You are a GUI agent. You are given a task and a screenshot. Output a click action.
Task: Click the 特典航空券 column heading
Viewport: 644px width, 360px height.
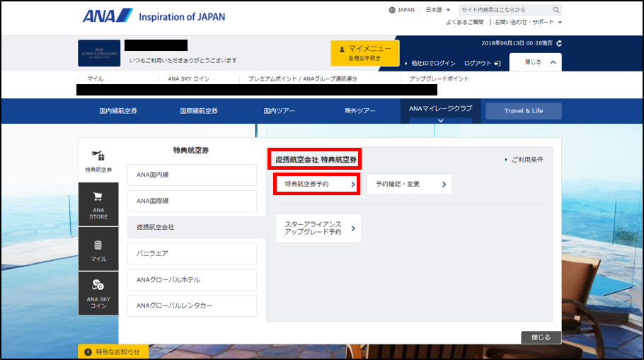[x=191, y=151]
